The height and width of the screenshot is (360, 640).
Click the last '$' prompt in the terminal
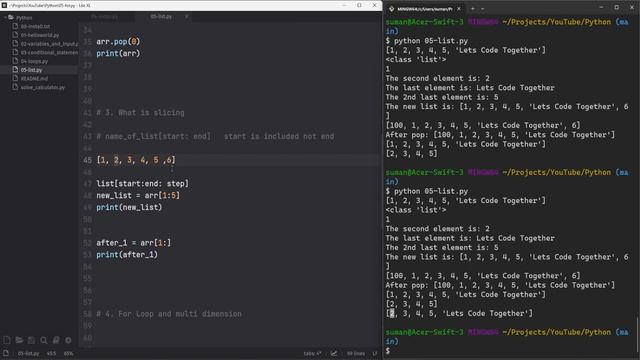388,351
